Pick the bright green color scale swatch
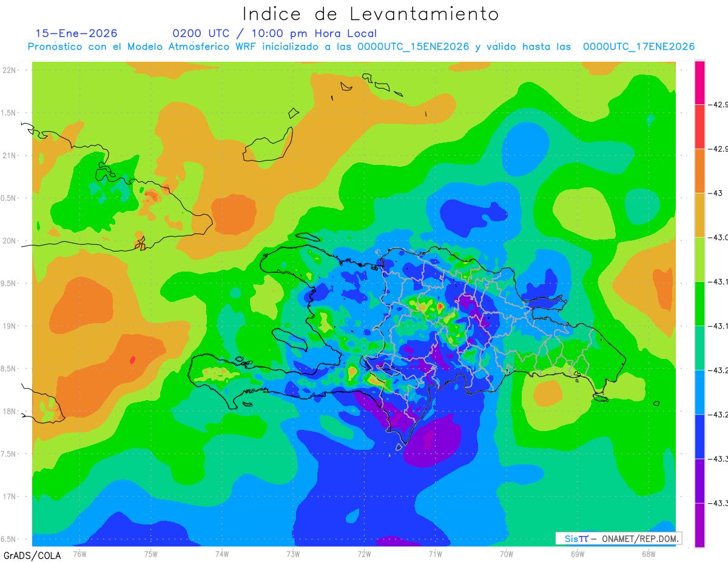The width and height of the screenshot is (728, 562). (x=699, y=304)
